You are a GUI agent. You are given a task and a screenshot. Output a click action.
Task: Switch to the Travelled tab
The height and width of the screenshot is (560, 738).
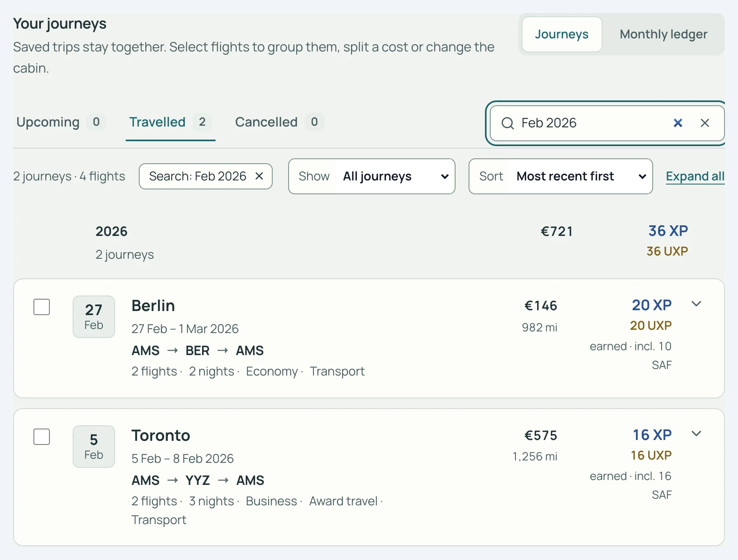click(x=170, y=122)
